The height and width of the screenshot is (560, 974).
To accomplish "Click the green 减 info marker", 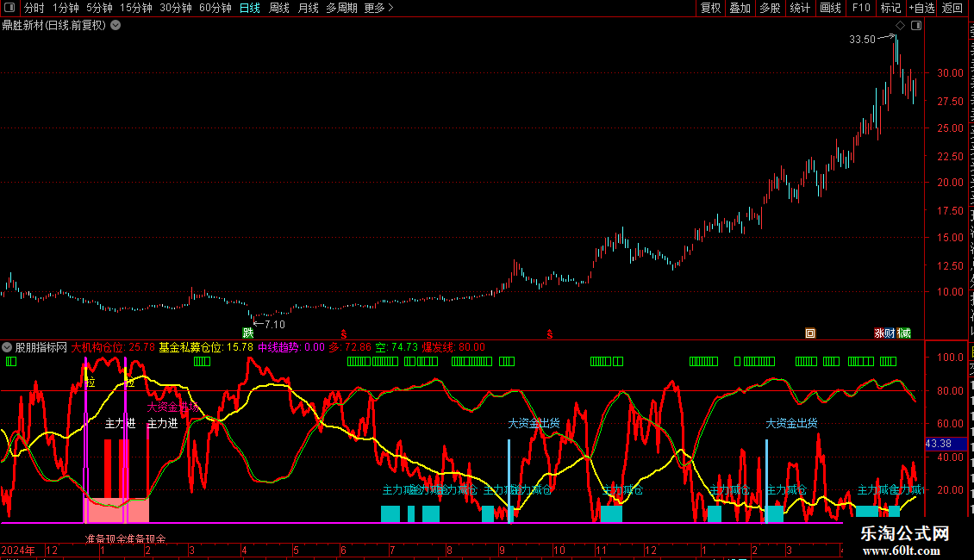I will pos(904,333).
